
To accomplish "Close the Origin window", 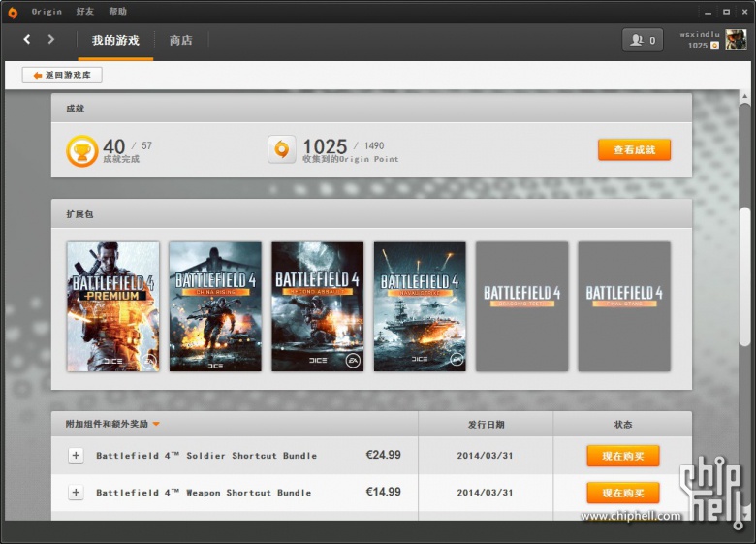I will [x=745, y=12].
